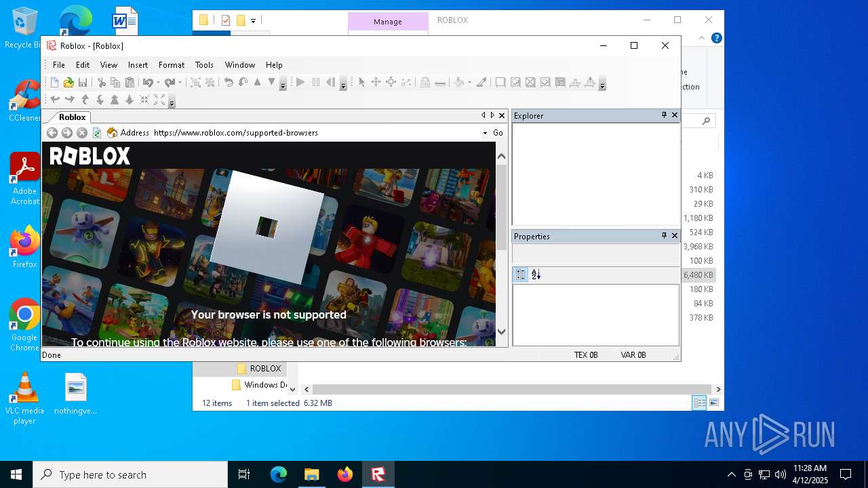Close the Explorer panel
Screen dimensions: 868x488
tap(675, 115)
